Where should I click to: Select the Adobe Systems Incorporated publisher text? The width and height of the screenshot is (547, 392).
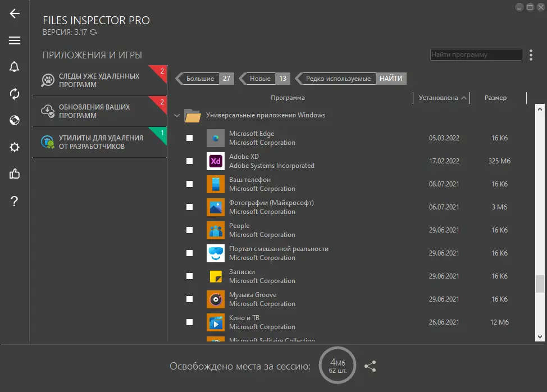click(x=271, y=166)
